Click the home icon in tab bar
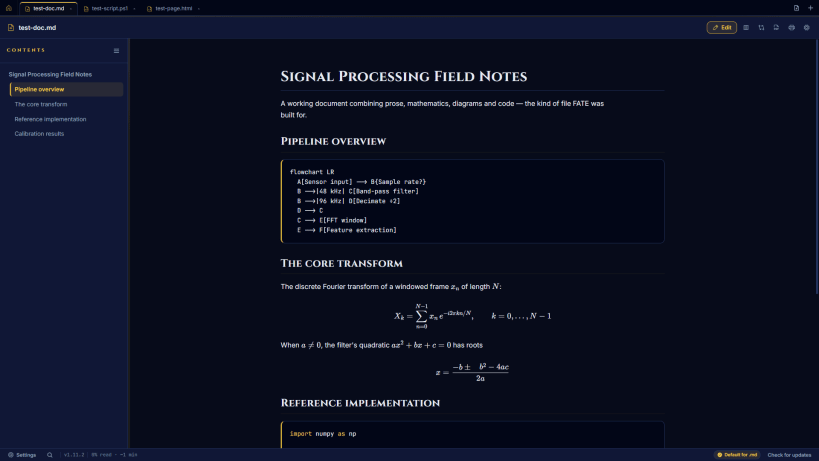This screenshot has height=461, width=819. (x=9, y=8)
